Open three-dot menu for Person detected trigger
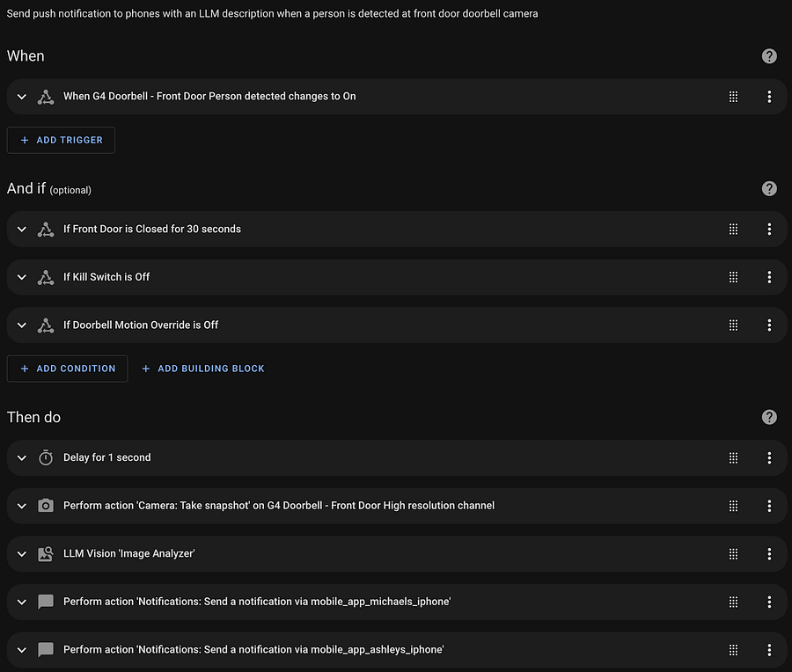This screenshot has height=672, width=792. (x=769, y=97)
